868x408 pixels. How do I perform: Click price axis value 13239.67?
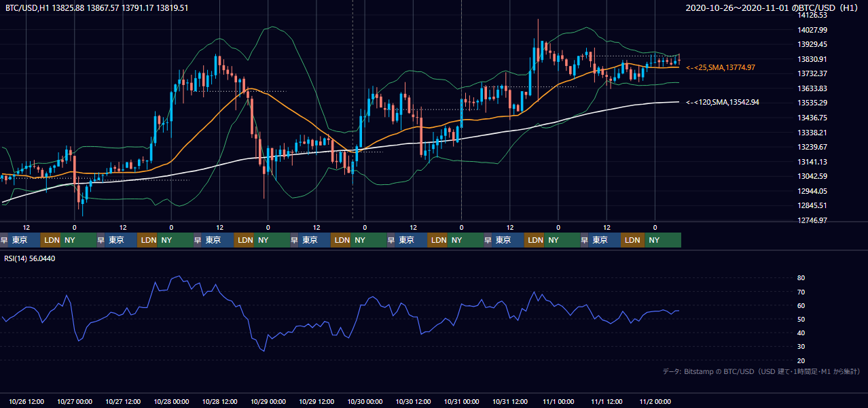(812, 147)
